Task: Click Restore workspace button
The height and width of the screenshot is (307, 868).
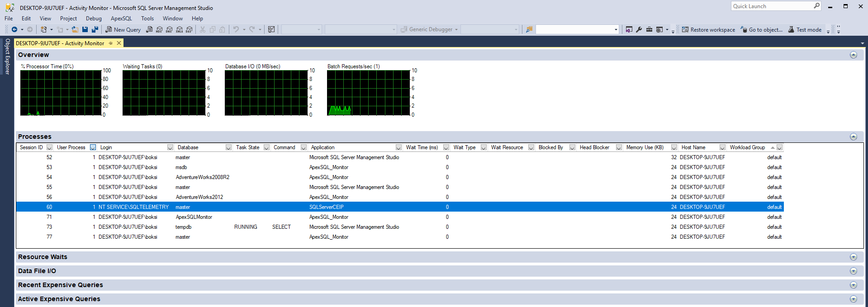Action: (x=708, y=30)
